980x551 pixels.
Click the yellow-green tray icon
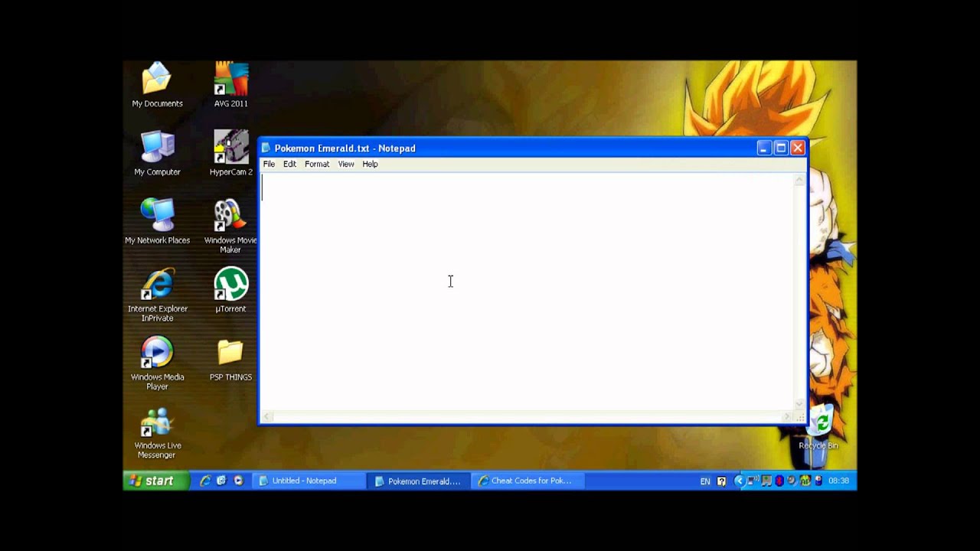[x=805, y=481]
